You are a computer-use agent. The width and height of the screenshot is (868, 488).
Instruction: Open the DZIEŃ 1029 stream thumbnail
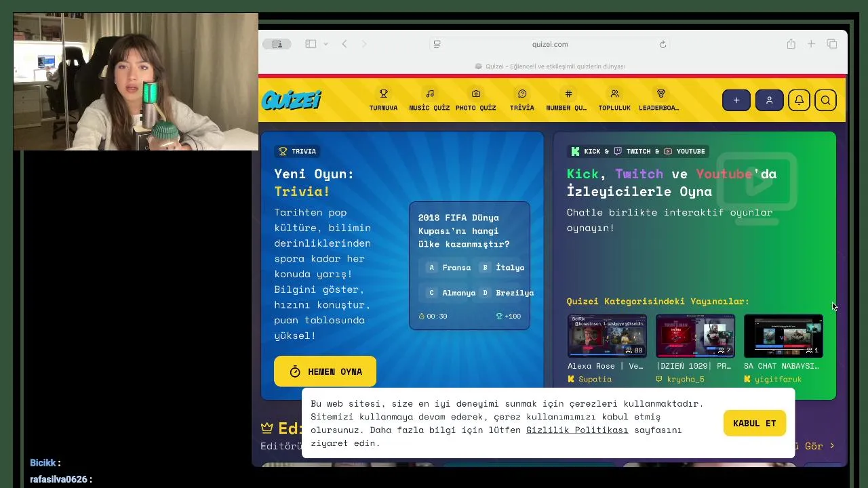coord(695,335)
